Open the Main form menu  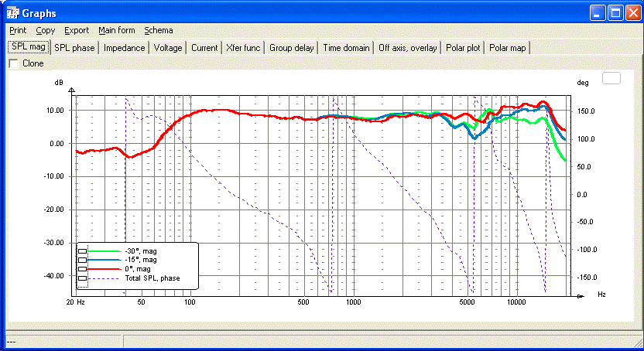coord(117,30)
